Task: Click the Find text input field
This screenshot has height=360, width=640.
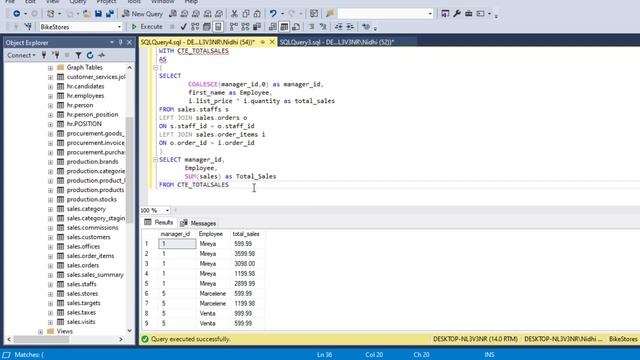Action: pos(382,14)
